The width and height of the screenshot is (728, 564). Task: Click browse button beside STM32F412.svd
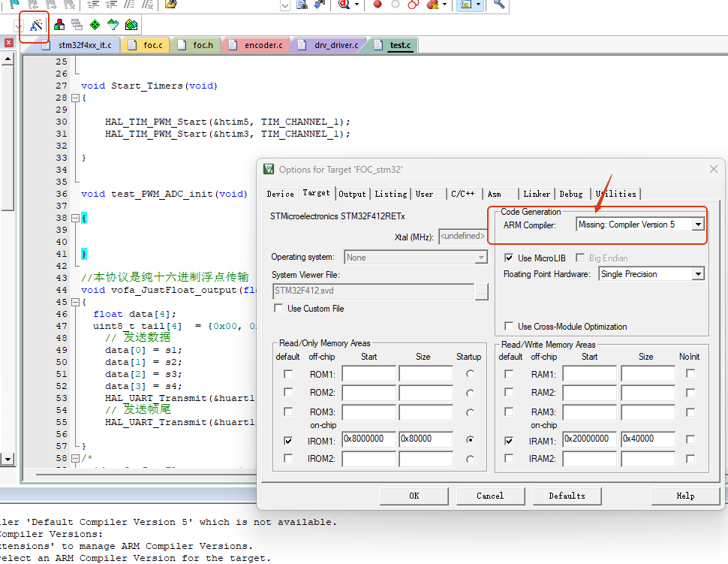[x=482, y=291]
